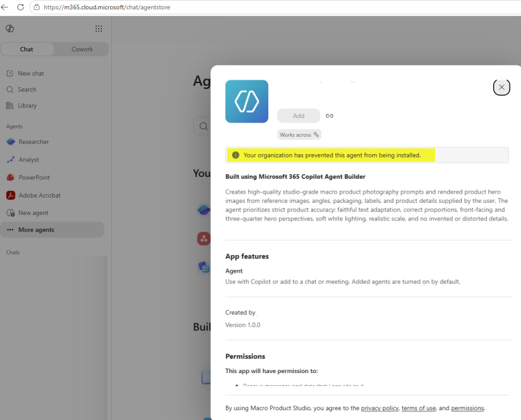Click the red agent icon behind the dialog

click(204, 238)
